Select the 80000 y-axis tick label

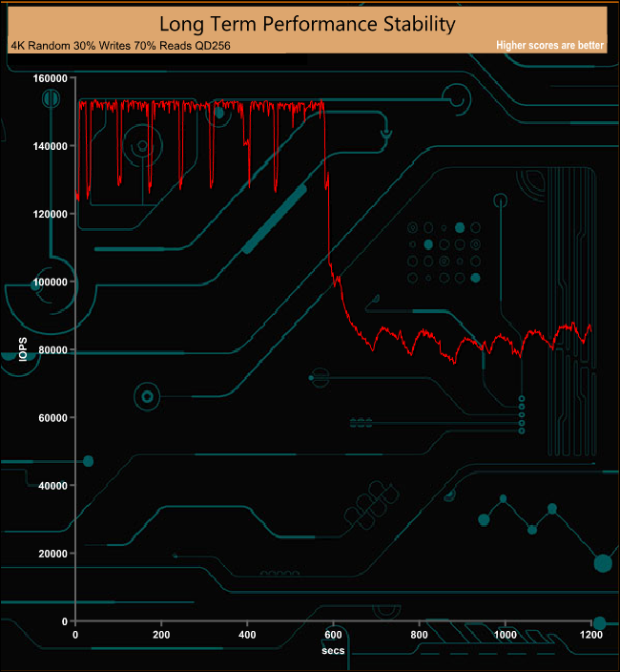(x=51, y=349)
